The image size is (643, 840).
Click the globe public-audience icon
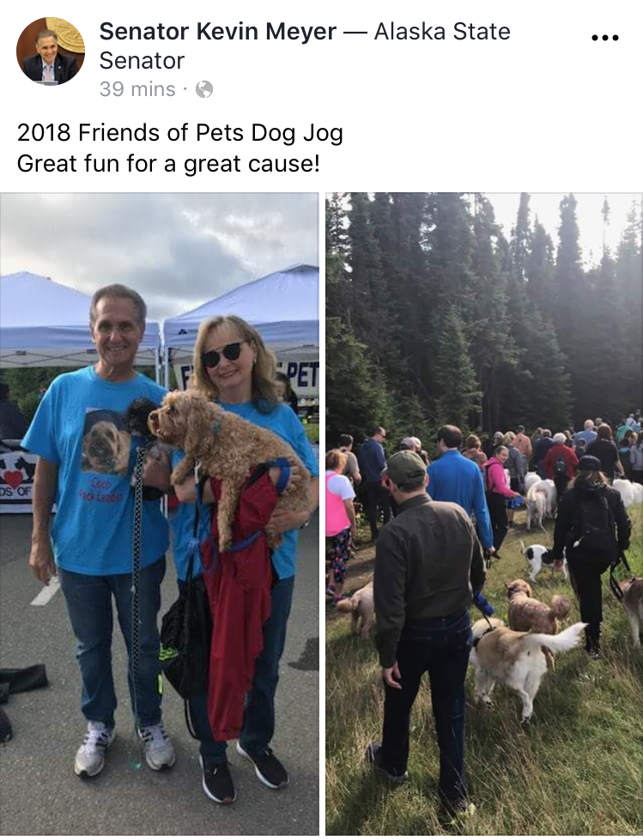point(204,89)
